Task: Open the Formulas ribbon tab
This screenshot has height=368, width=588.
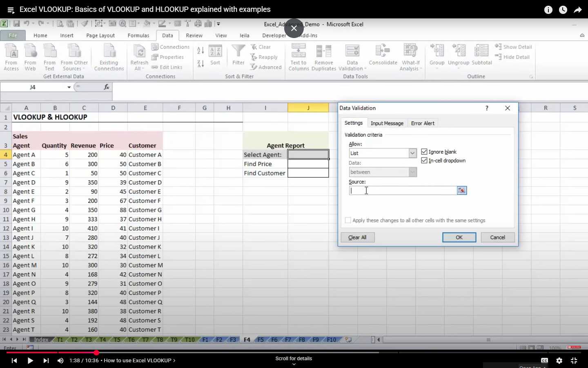Action: (x=138, y=36)
